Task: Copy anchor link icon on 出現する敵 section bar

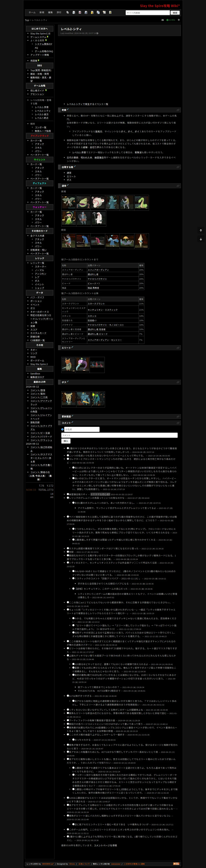Action: [x=178, y=167]
